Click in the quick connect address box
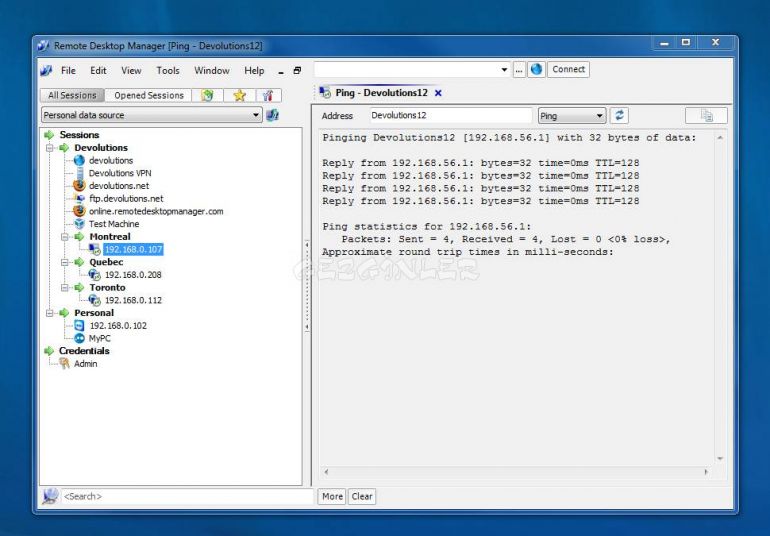The image size is (770, 536). (x=407, y=69)
